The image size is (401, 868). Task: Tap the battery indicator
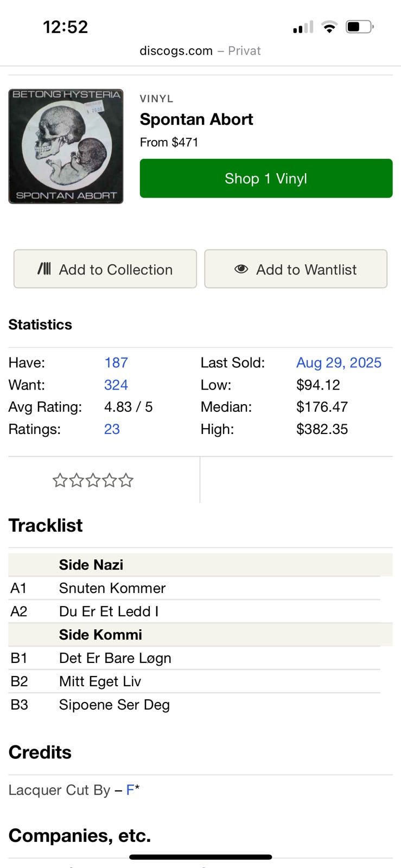[x=359, y=27]
